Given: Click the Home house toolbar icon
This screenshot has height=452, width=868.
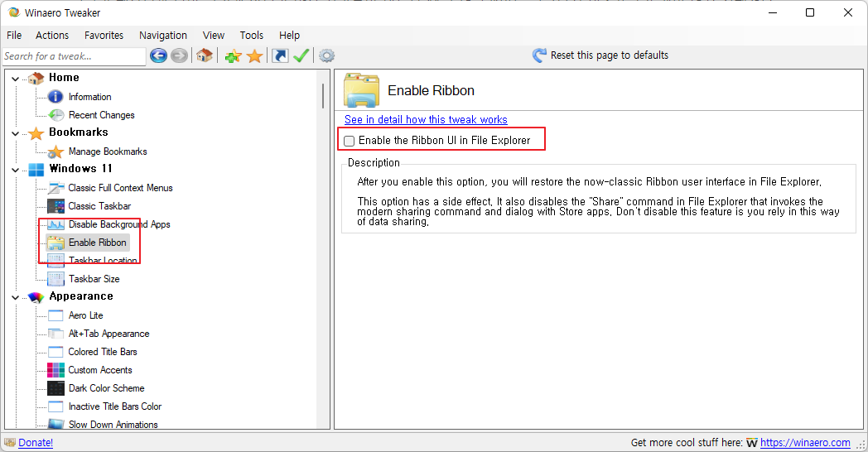Looking at the screenshot, I should pos(205,55).
